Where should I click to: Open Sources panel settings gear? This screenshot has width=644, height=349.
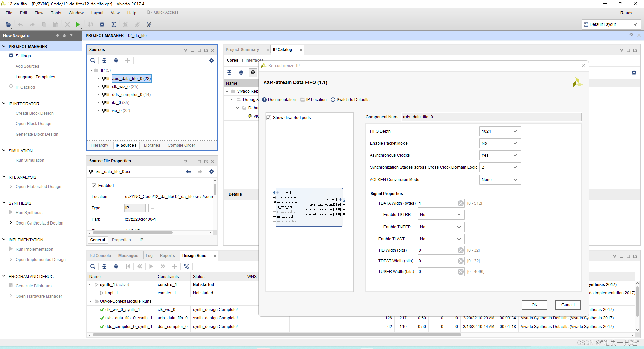[x=212, y=60]
